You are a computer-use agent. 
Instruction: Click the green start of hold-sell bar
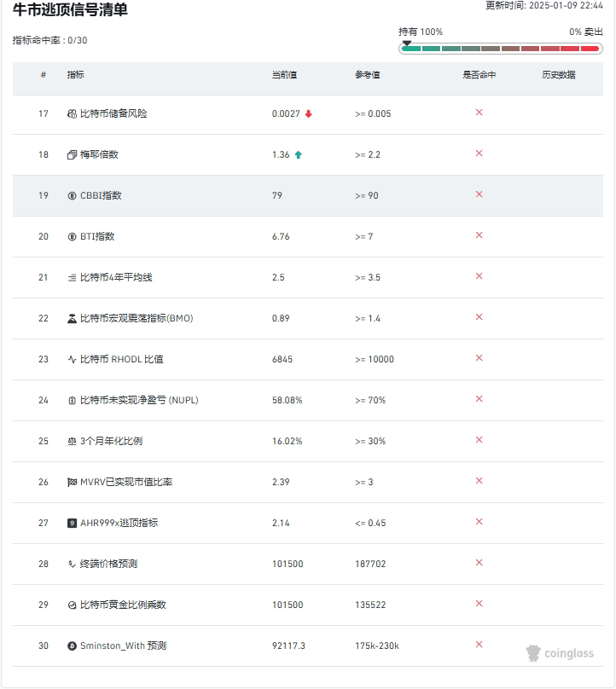pos(411,49)
